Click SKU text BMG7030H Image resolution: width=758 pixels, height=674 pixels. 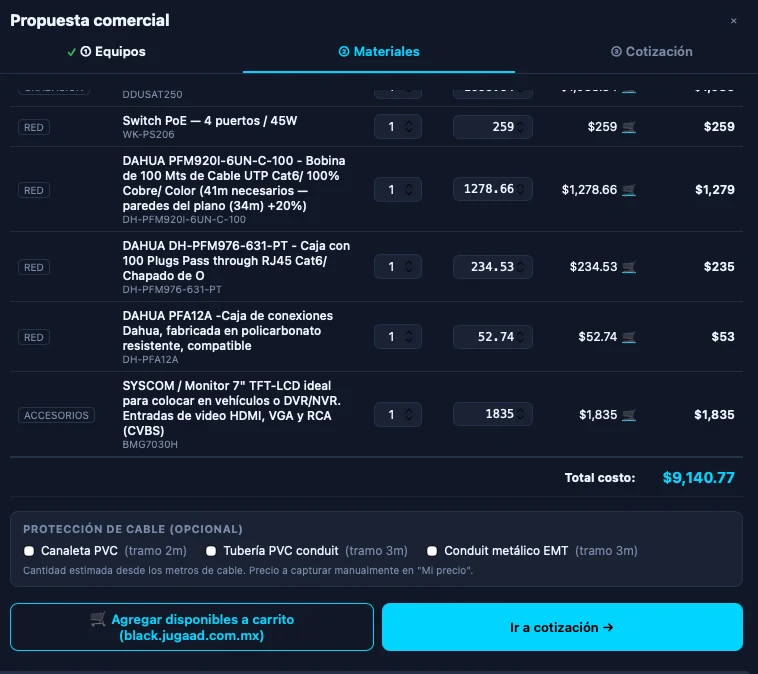(150, 444)
